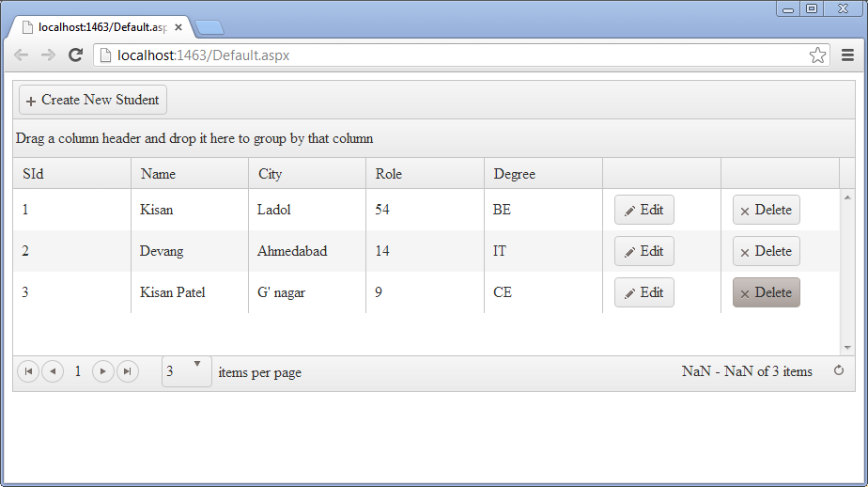Go to the first page of the grid
This screenshot has height=487, width=868.
[x=28, y=371]
